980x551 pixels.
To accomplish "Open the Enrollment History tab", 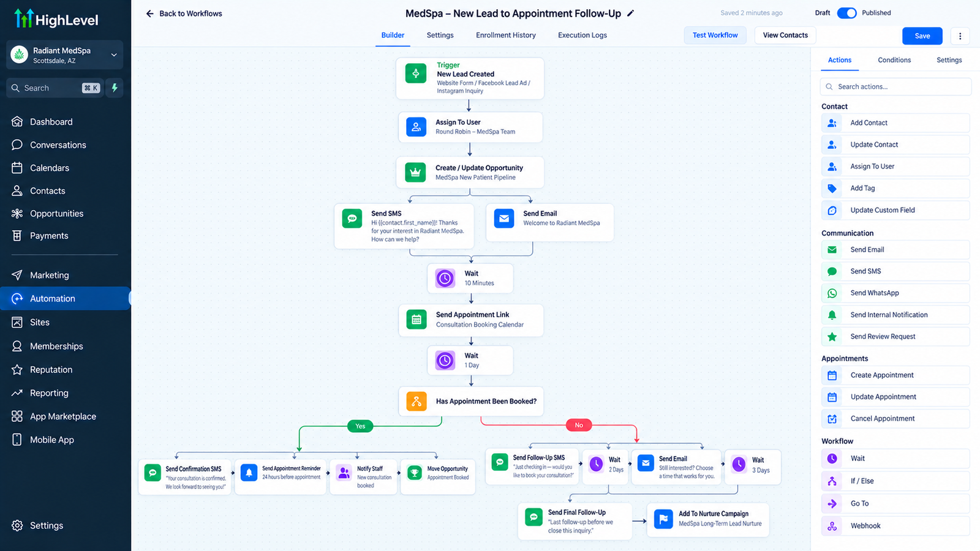I will (506, 36).
